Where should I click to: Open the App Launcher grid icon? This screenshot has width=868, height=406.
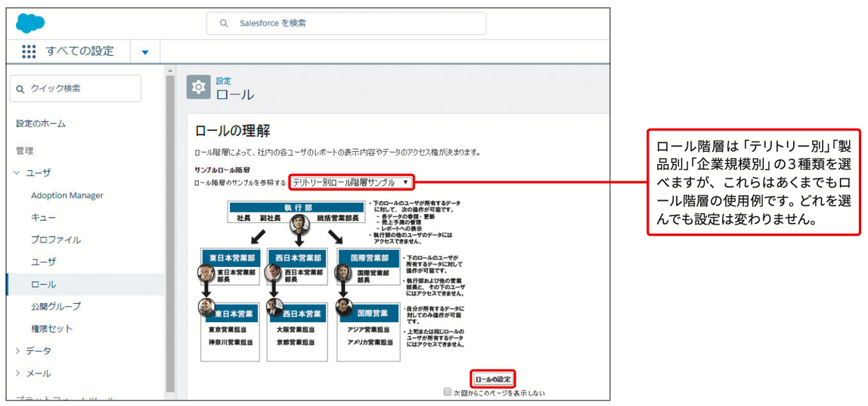[x=28, y=51]
